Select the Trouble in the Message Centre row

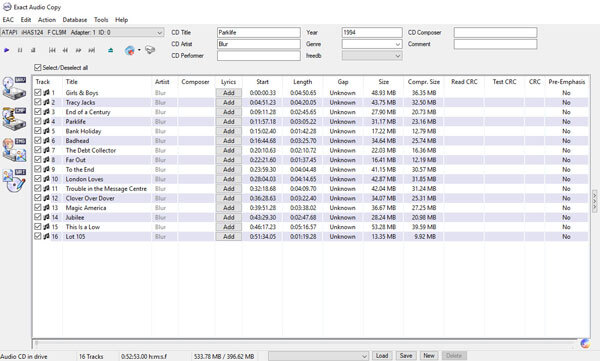pyautogui.click(x=310, y=188)
